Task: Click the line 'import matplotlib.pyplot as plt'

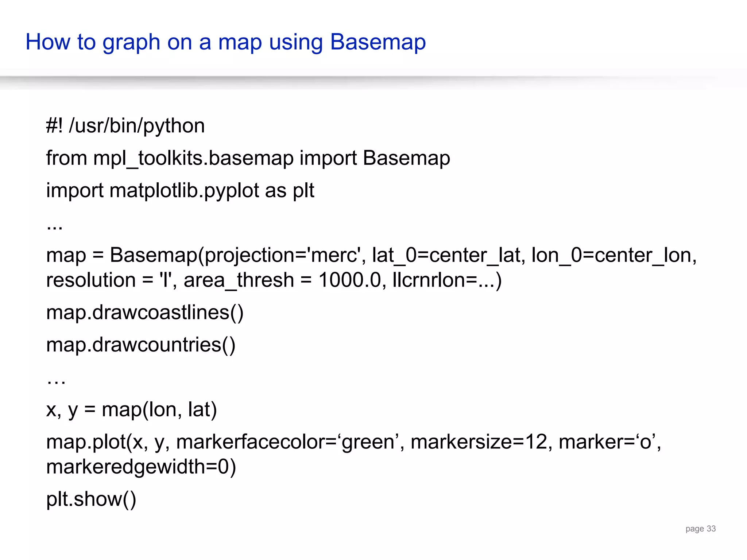Action: [180, 191]
